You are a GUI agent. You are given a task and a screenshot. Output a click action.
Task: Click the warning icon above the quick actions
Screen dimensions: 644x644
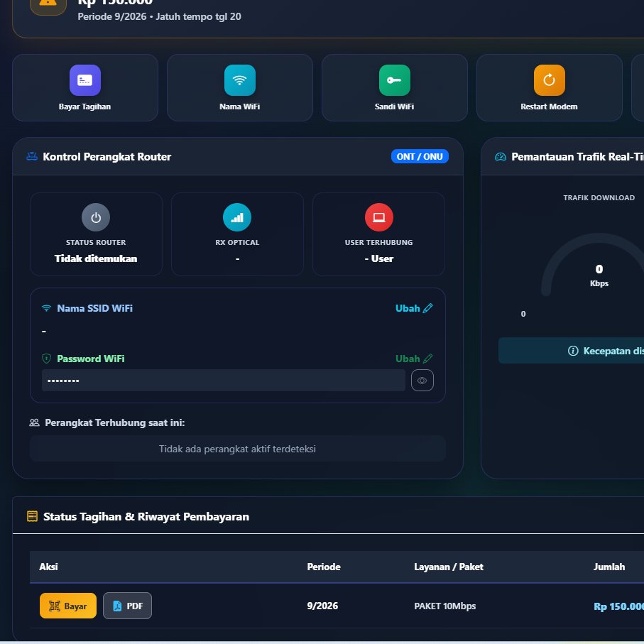coord(48,4)
